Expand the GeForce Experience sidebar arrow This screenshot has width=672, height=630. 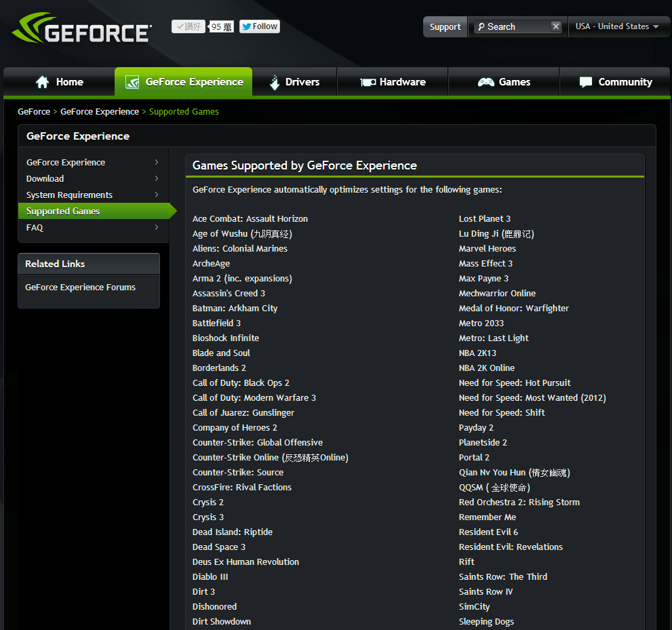coord(157,162)
